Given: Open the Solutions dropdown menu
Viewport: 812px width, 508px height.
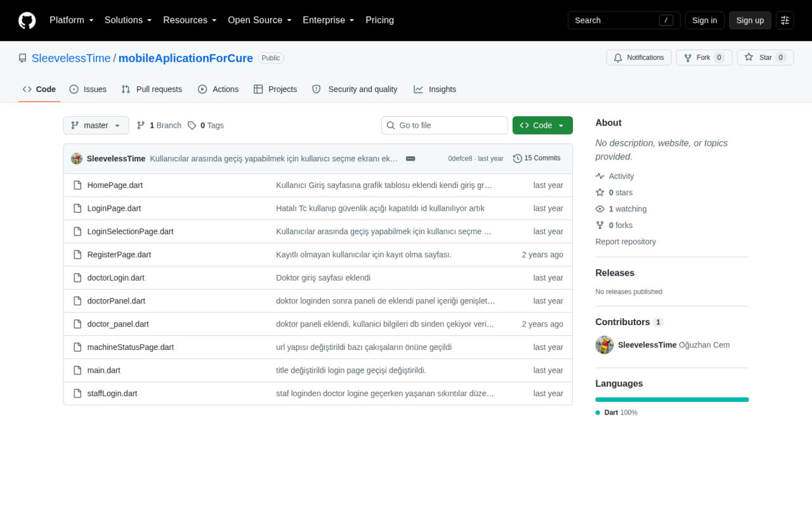Looking at the screenshot, I should tap(128, 20).
